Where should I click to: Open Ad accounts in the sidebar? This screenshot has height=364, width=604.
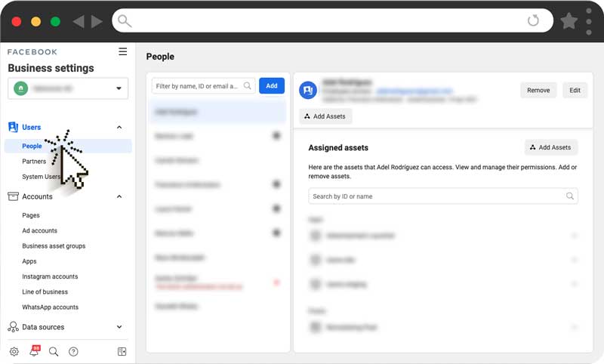pos(39,230)
